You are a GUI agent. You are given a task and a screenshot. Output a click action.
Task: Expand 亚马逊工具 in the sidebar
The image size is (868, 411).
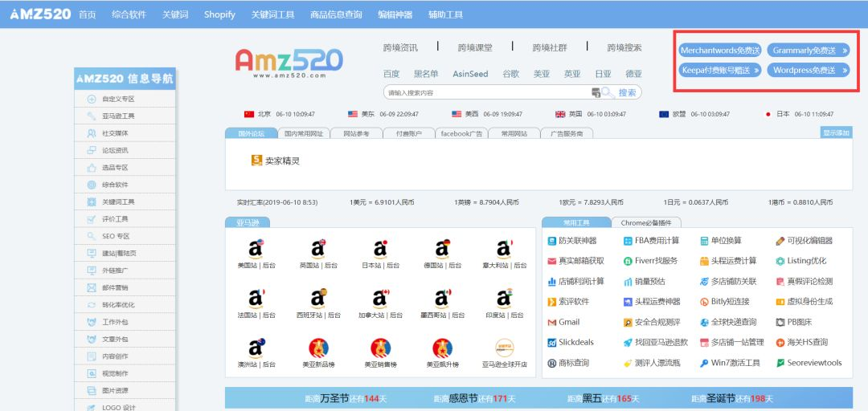tap(118, 116)
